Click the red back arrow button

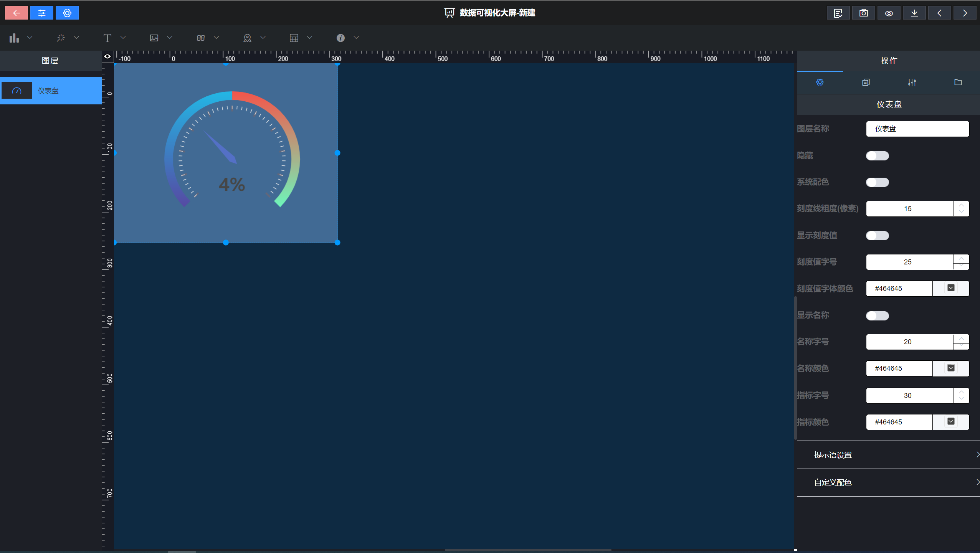(16, 13)
